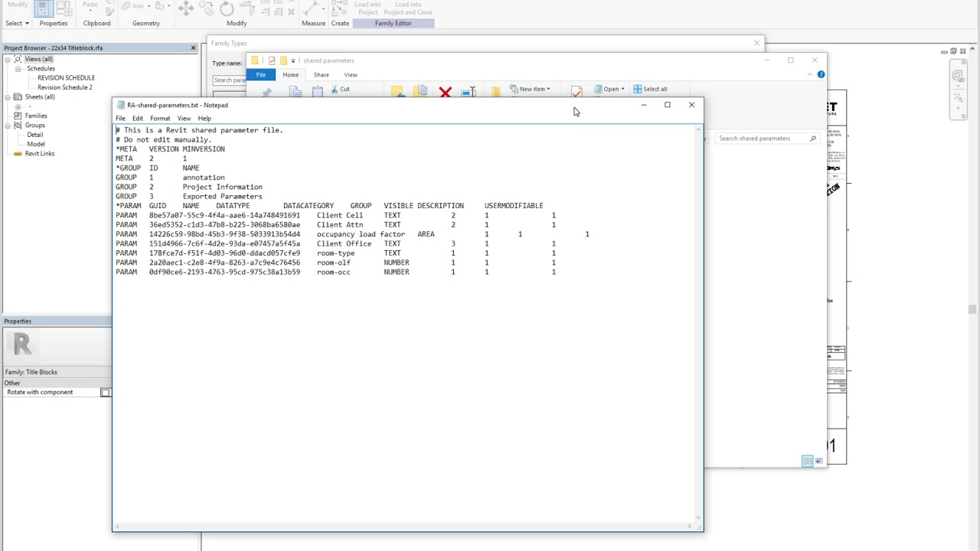Open the Notepad Format menu
The height and width of the screenshot is (551, 980).
(160, 118)
